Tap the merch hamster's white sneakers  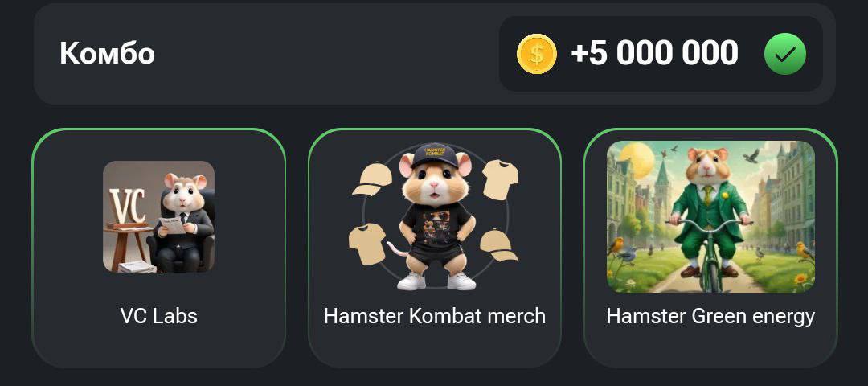pyautogui.click(x=436, y=281)
